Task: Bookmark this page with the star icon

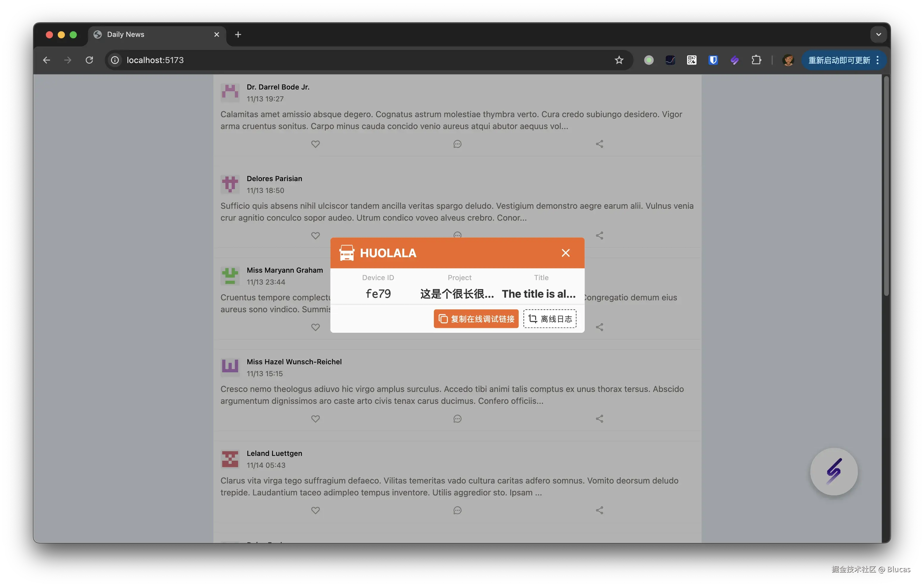Action: (x=619, y=60)
